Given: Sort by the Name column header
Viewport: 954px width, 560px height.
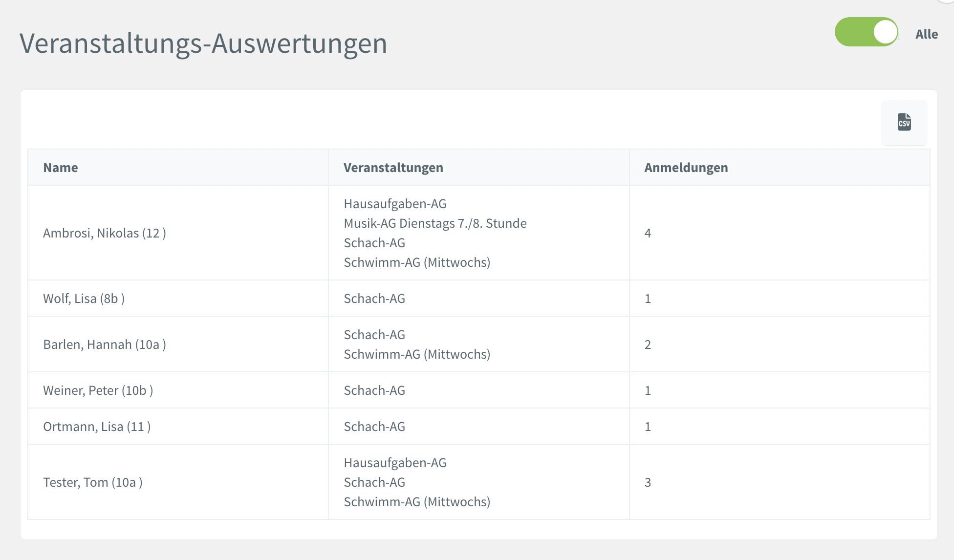Looking at the screenshot, I should pyautogui.click(x=61, y=168).
